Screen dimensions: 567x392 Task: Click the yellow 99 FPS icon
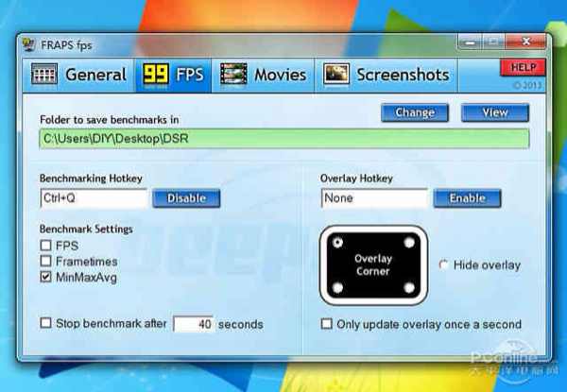pyautogui.click(x=156, y=75)
